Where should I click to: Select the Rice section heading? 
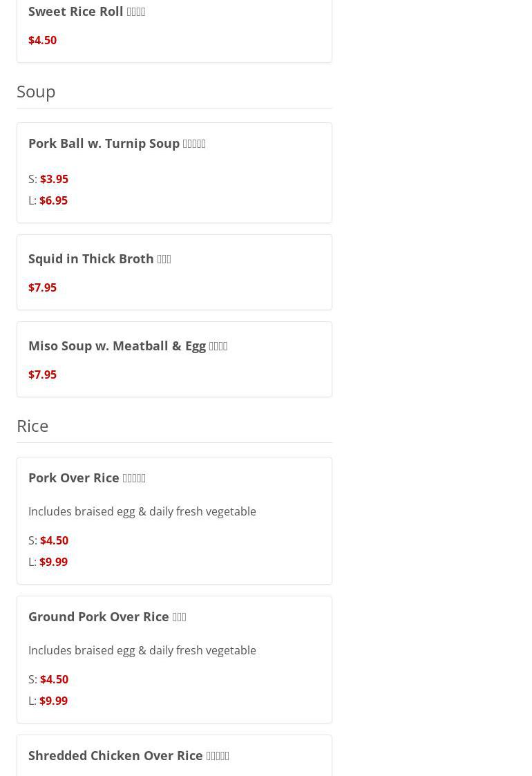click(x=32, y=426)
